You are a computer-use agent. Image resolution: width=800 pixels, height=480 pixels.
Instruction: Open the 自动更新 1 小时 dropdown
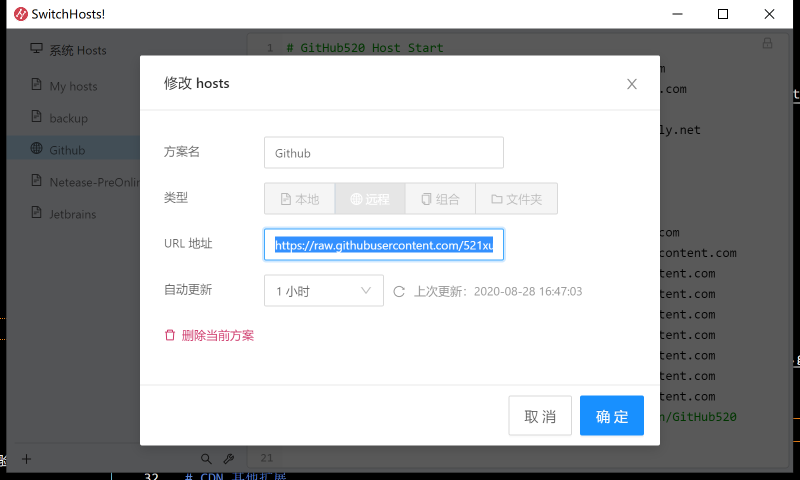pyautogui.click(x=323, y=291)
